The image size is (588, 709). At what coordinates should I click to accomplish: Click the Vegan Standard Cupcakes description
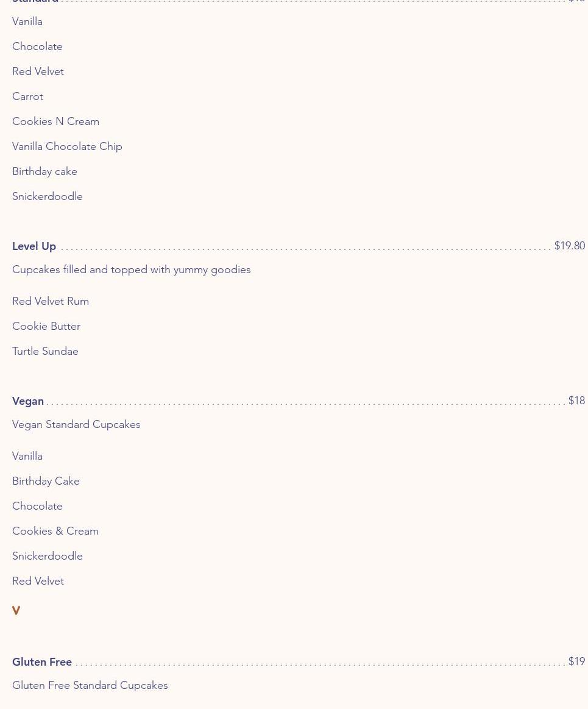[x=76, y=424]
